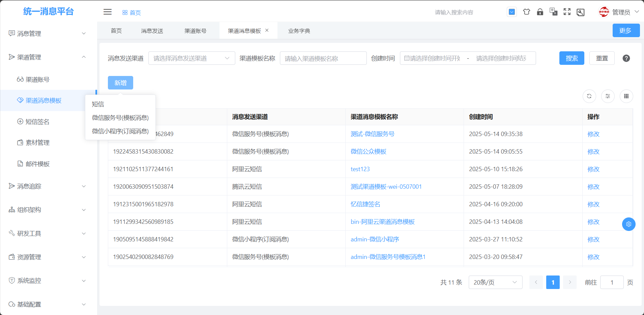The height and width of the screenshot is (315, 644).
Task: Open the 消息发送渠道 dropdown
Action: pyautogui.click(x=192, y=58)
